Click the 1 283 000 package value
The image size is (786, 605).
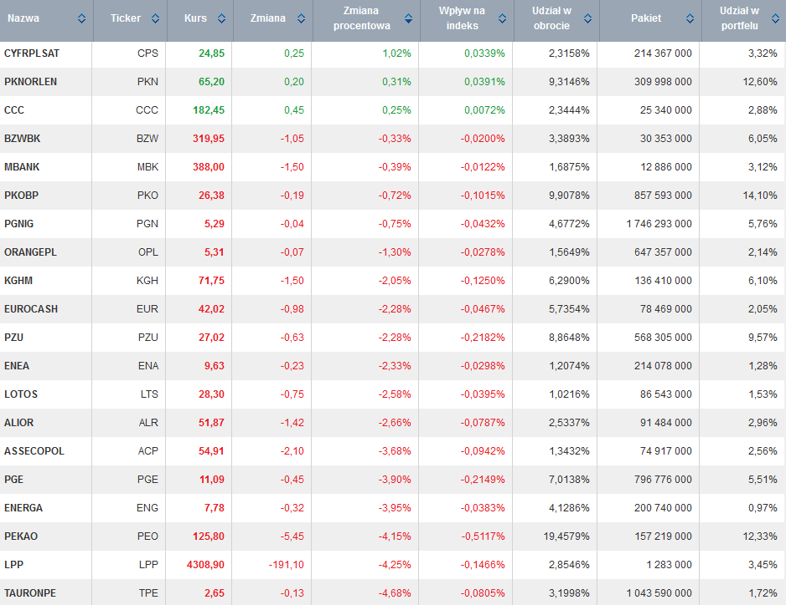[x=669, y=564]
